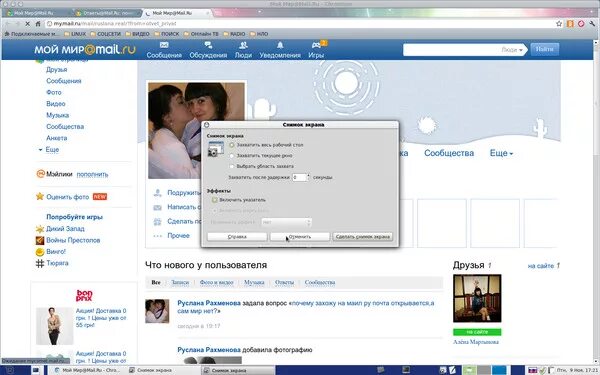
Task: Open the Бинго! smiley game icon
Action: 40,252
